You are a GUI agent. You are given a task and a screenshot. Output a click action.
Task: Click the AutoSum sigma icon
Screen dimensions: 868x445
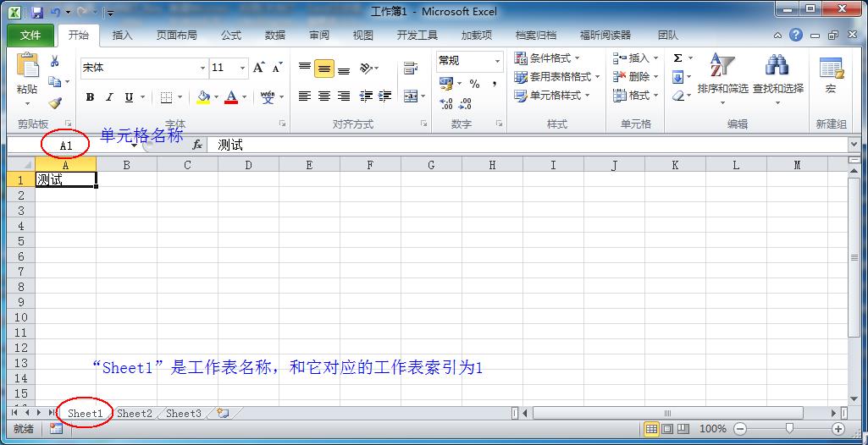click(x=677, y=58)
